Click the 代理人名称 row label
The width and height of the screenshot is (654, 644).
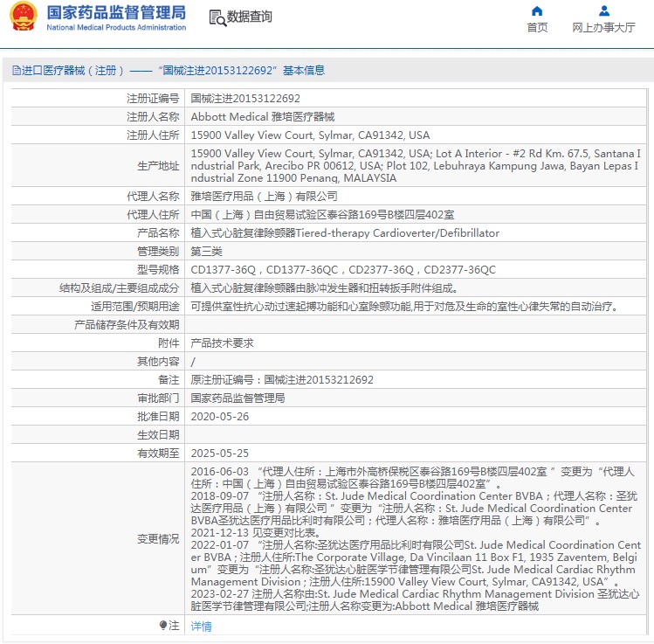pyautogui.click(x=153, y=196)
